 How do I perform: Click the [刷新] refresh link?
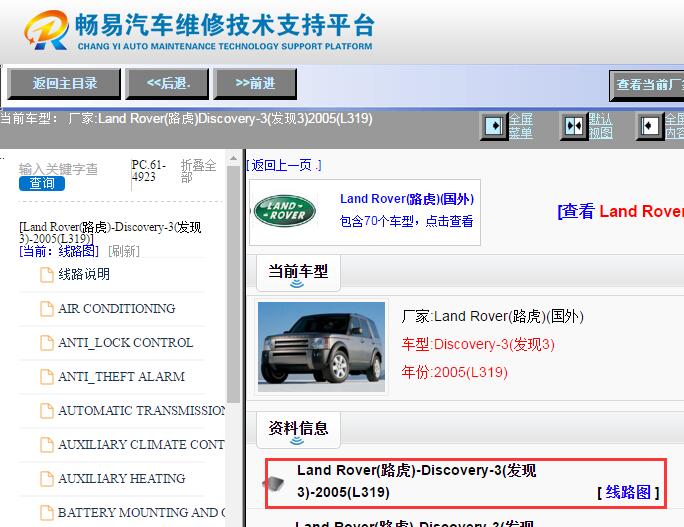(124, 251)
